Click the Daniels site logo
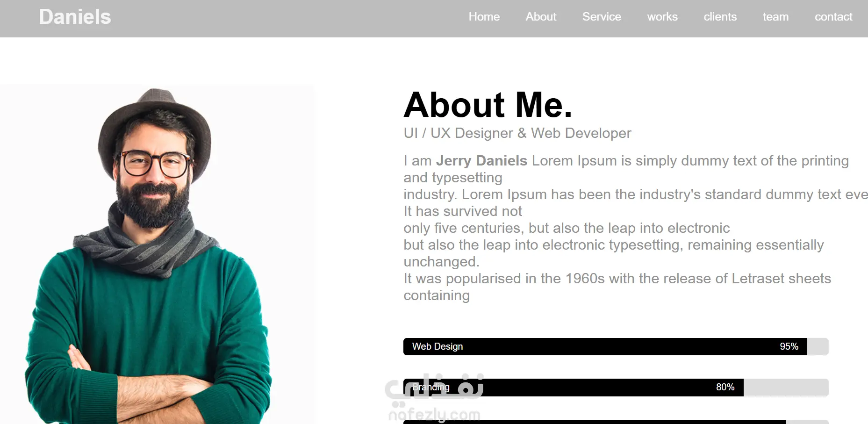 [75, 17]
